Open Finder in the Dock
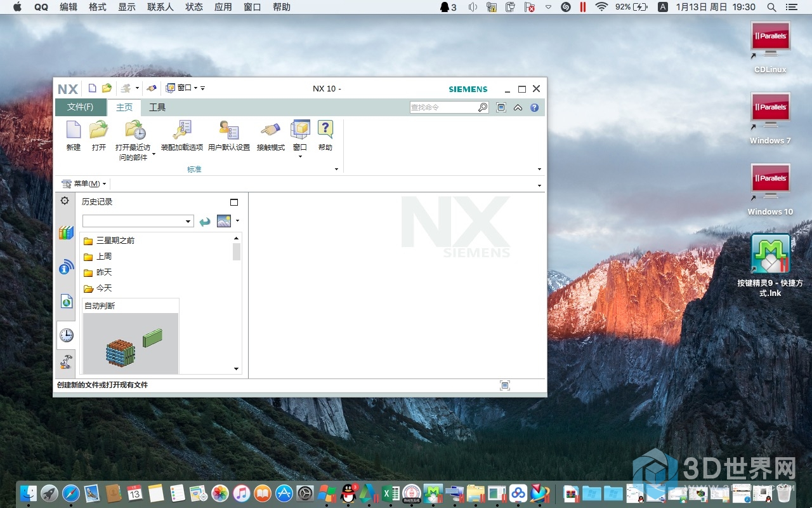 [29, 493]
